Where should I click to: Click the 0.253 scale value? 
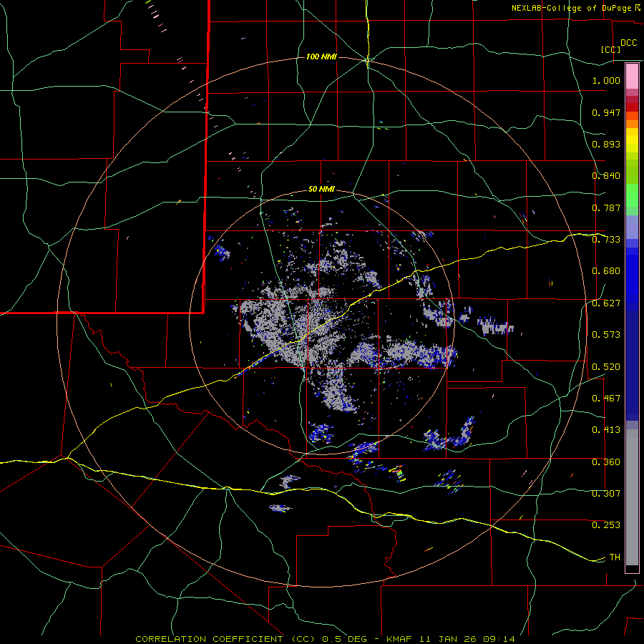coord(606,525)
